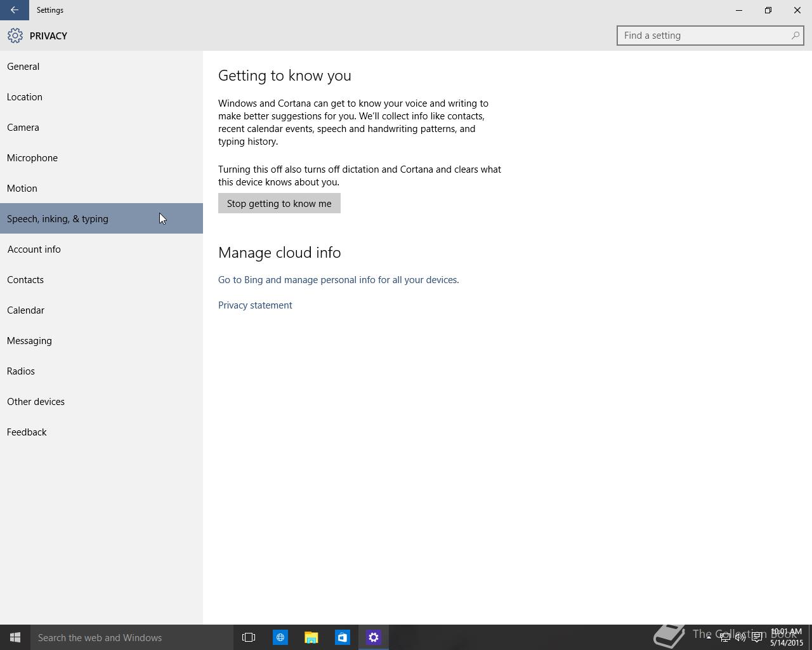Open the Camera privacy settings

tap(101, 127)
